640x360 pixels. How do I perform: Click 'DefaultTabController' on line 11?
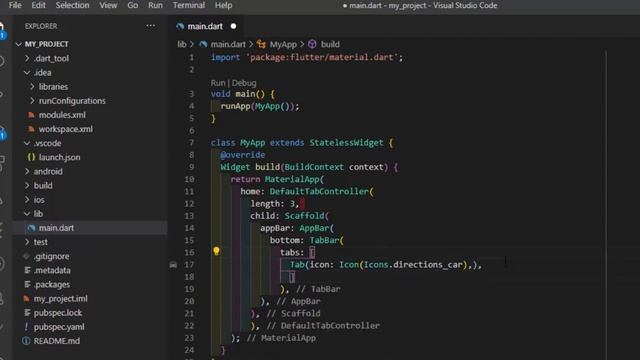319,191
